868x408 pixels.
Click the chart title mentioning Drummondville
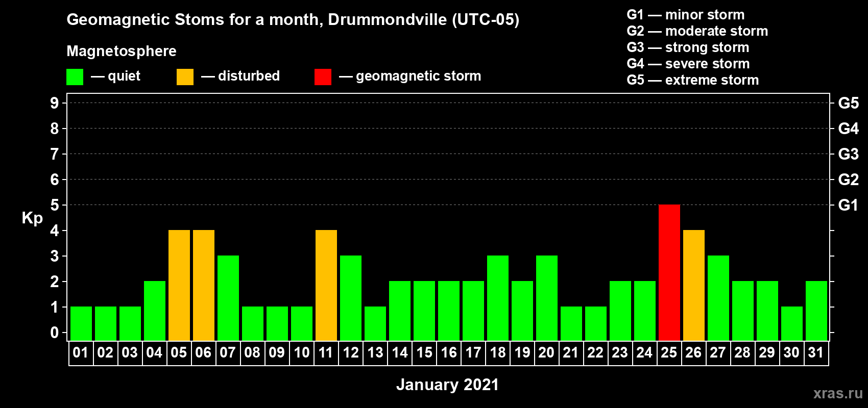click(x=293, y=20)
